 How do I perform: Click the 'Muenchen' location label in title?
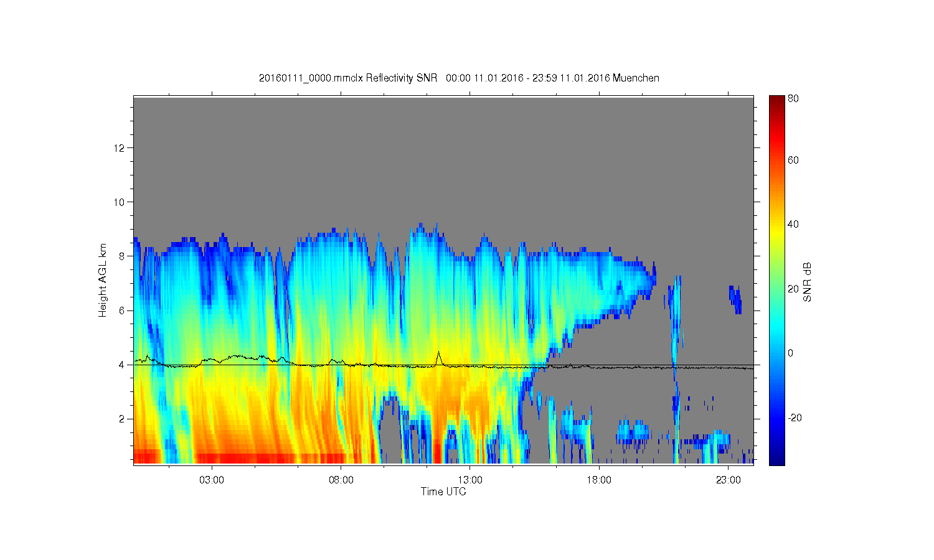636,78
